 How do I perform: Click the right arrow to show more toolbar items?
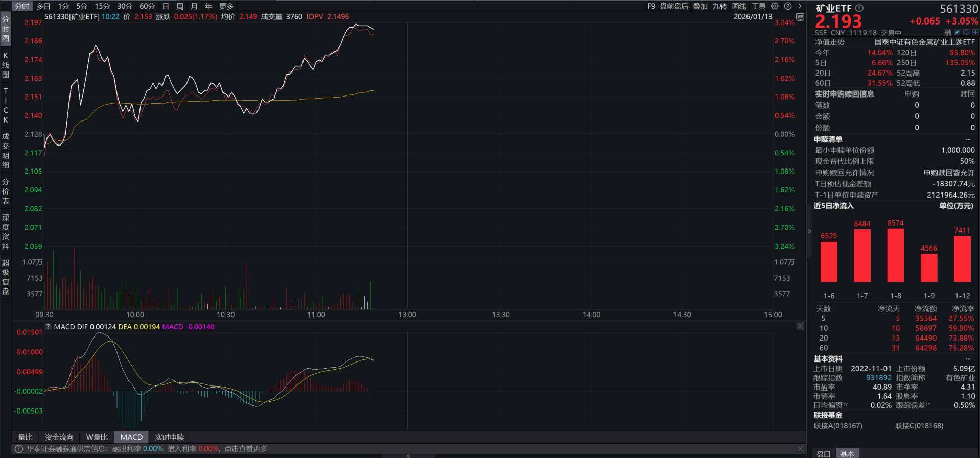point(800,6)
